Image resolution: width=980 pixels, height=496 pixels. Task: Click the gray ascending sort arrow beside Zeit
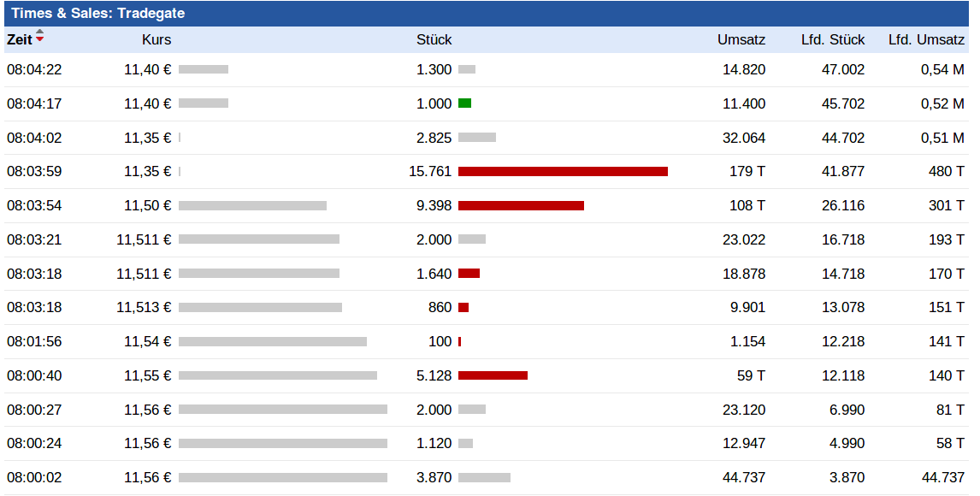tap(39, 32)
